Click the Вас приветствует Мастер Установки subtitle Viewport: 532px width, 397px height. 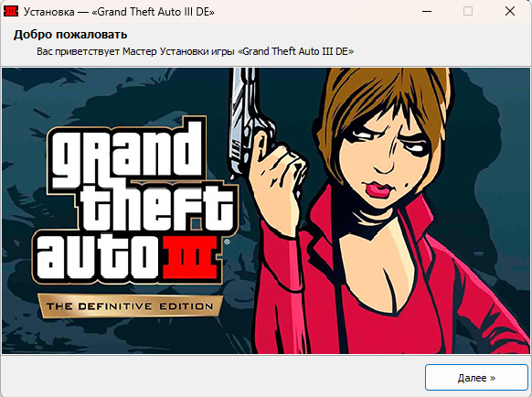click(195, 51)
